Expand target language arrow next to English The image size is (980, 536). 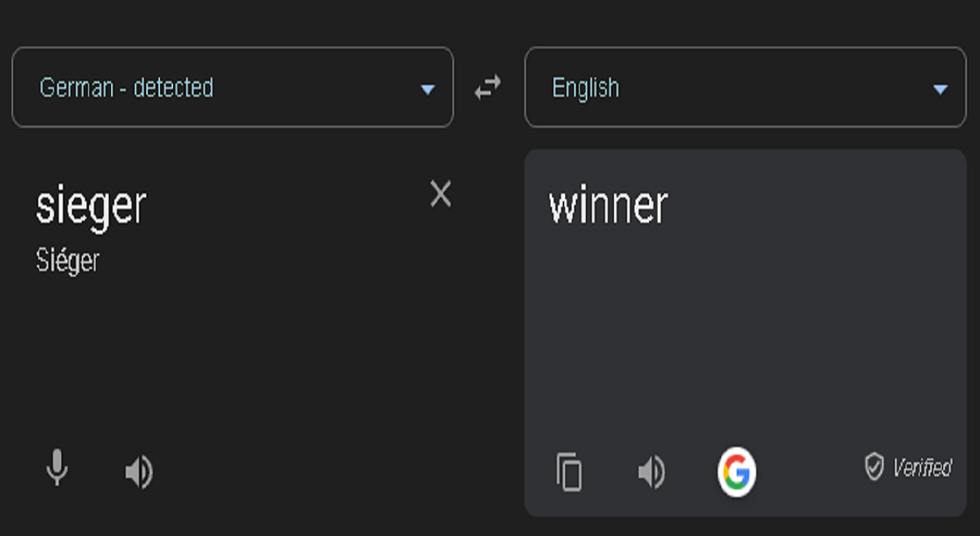[x=940, y=90]
